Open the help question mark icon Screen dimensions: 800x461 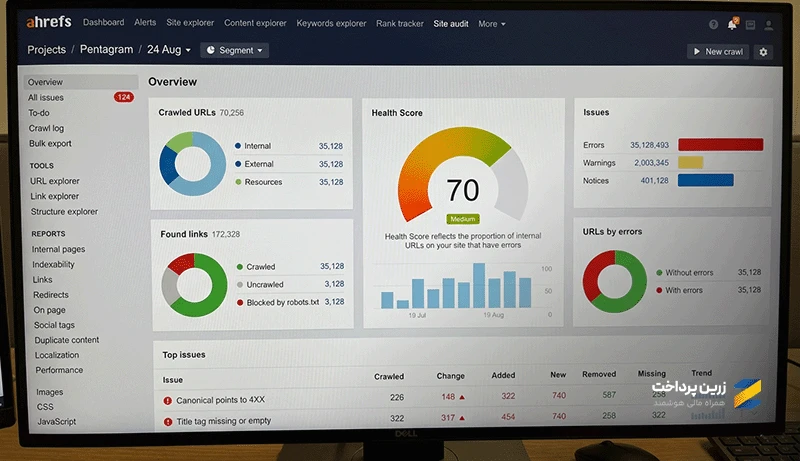pyautogui.click(x=712, y=24)
